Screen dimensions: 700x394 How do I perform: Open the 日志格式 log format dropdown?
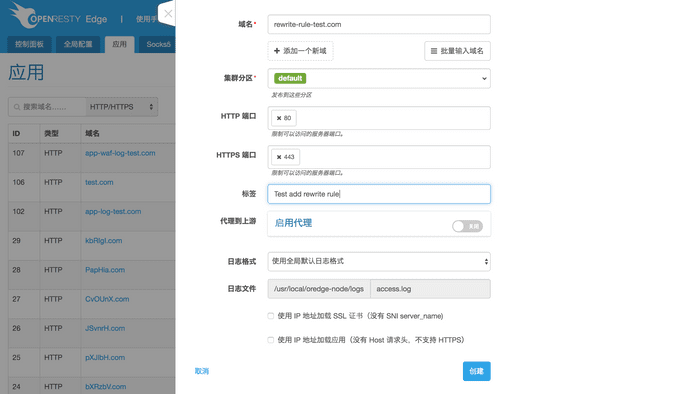click(379, 261)
